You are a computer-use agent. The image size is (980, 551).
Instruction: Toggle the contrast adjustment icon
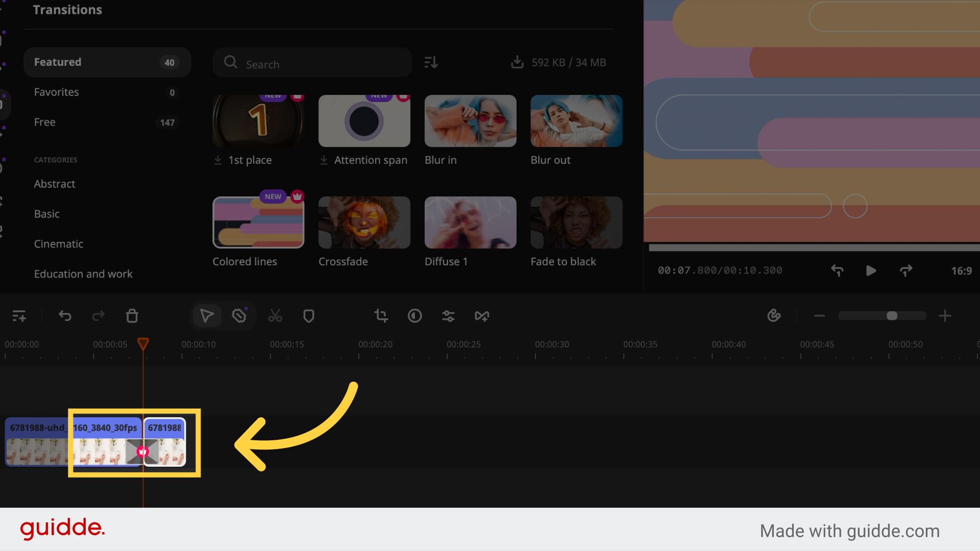pos(414,316)
